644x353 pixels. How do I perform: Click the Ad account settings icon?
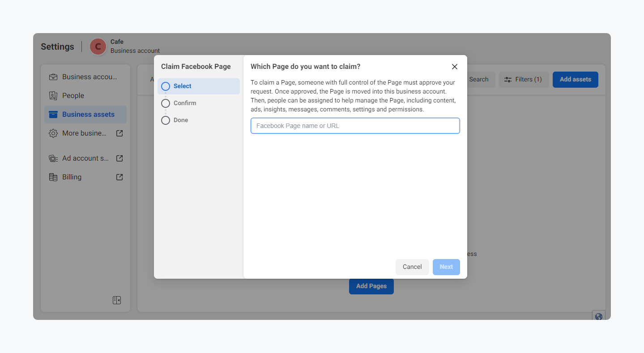53,158
